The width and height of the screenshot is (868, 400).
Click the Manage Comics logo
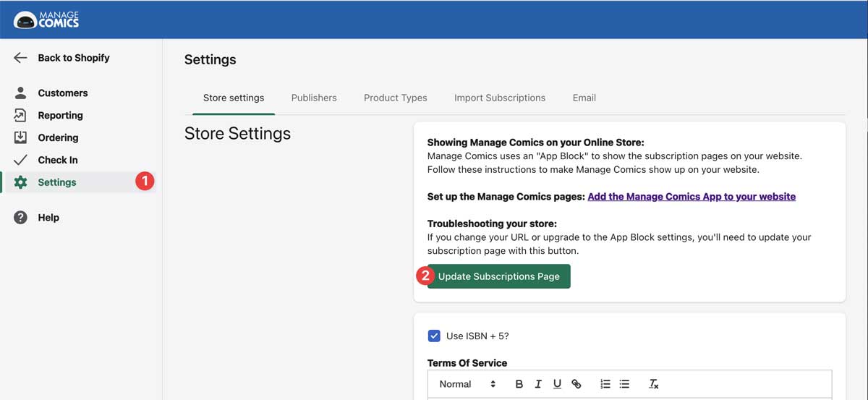point(47,20)
